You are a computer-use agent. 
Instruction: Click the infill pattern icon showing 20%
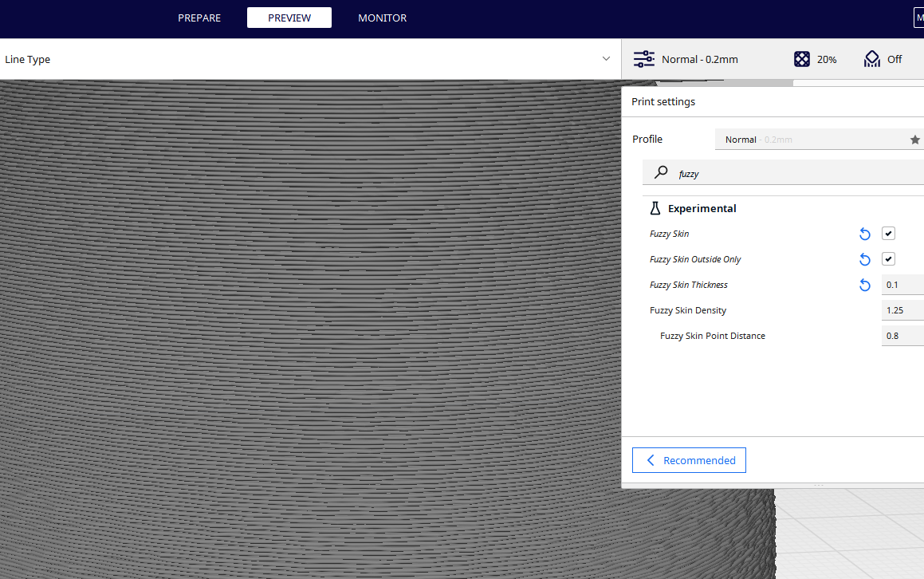[x=802, y=59]
